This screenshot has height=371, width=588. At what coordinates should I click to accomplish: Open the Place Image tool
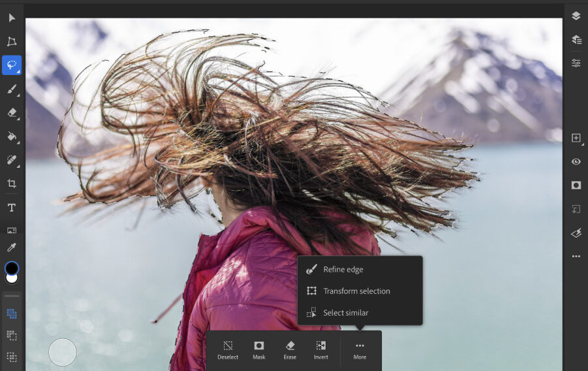tap(12, 230)
